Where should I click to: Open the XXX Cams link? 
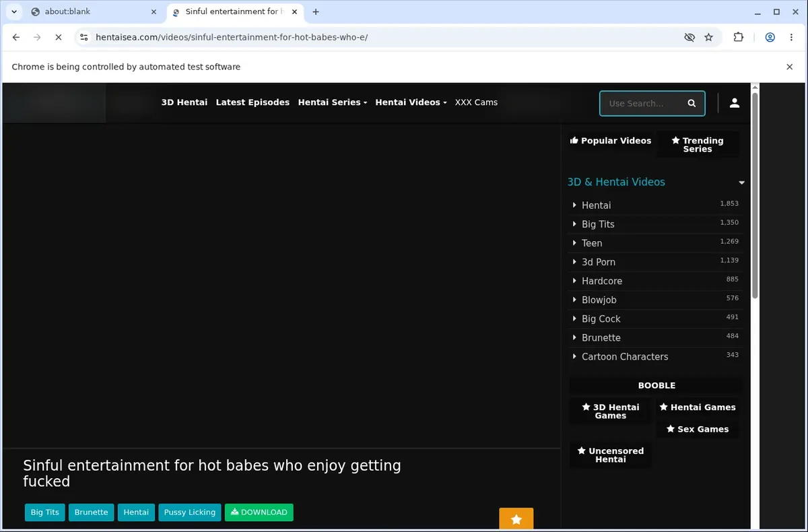(x=476, y=102)
